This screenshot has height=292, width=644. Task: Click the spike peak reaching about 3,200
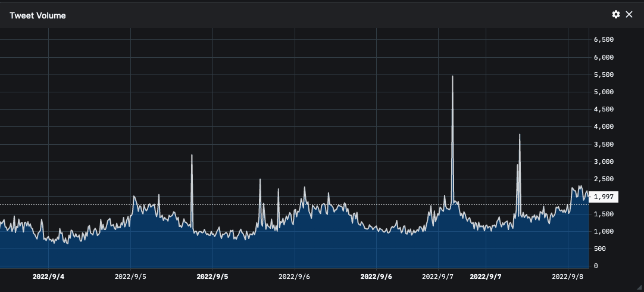(192, 155)
